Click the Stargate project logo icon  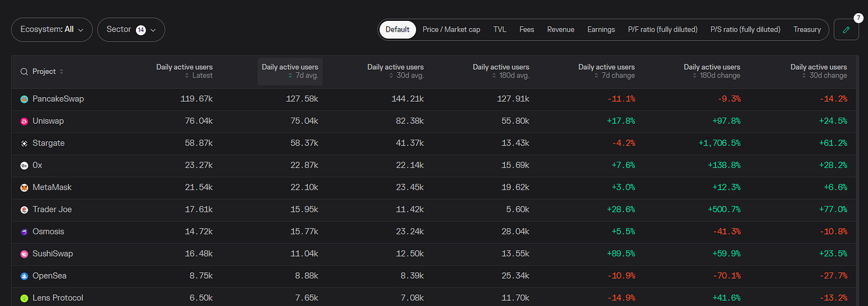24,143
